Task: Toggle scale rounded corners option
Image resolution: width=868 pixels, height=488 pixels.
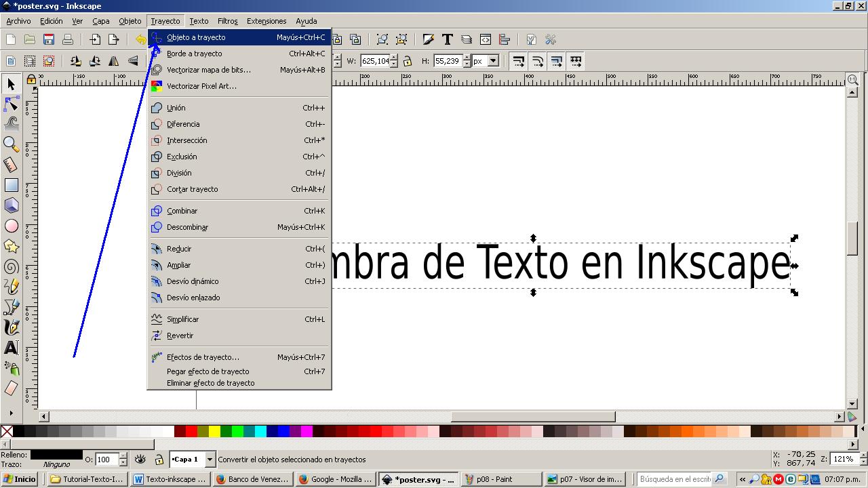Action: 537,61
